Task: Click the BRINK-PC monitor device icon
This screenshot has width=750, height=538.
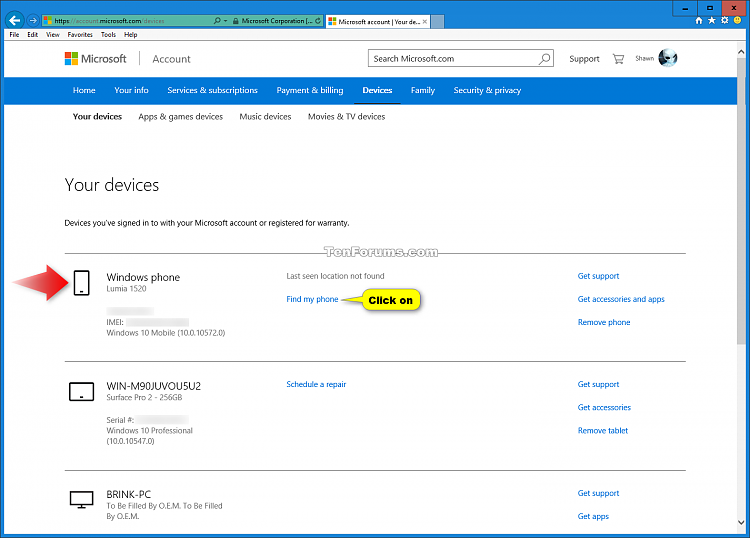Action: click(x=81, y=500)
